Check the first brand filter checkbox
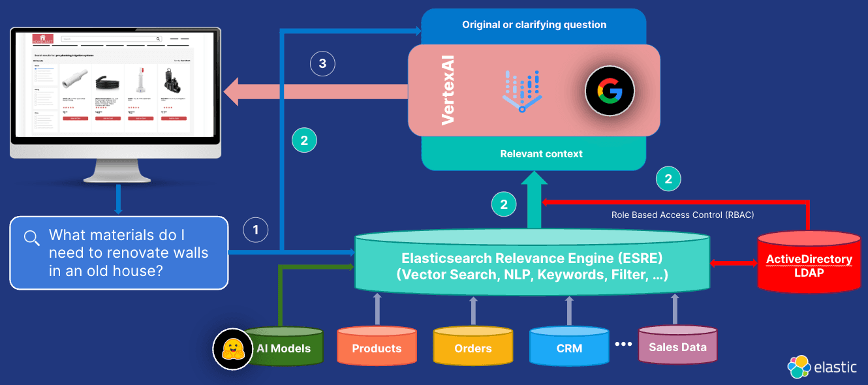This screenshot has height=385, width=868. pyautogui.click(x=35, y=69)
